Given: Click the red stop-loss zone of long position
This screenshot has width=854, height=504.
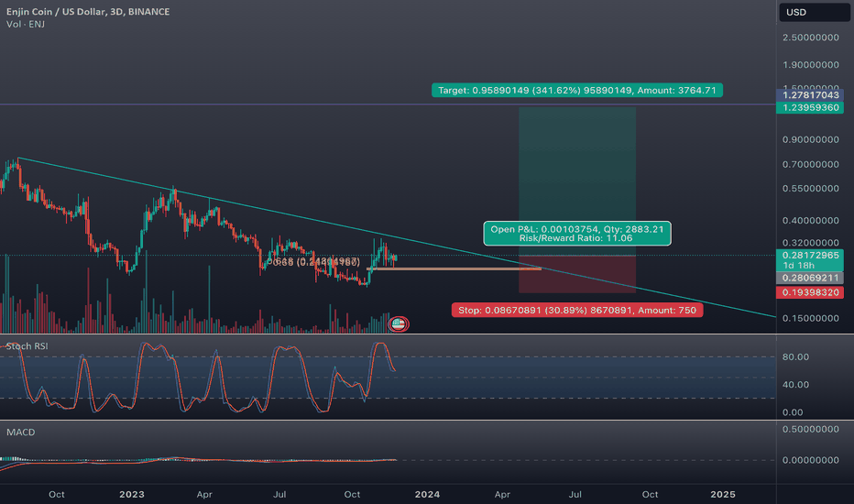Looking at the screenshot, I should [577, 275].
